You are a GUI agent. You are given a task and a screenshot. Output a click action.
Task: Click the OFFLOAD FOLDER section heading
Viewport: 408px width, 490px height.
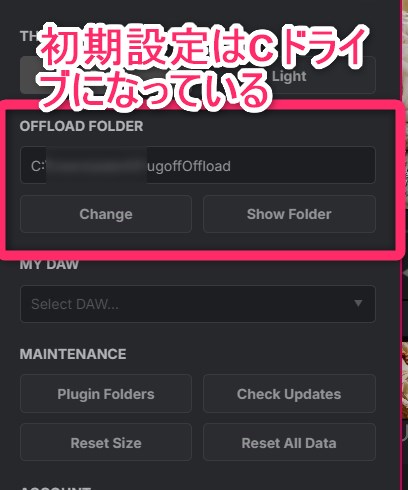click(x=81, y=126)
